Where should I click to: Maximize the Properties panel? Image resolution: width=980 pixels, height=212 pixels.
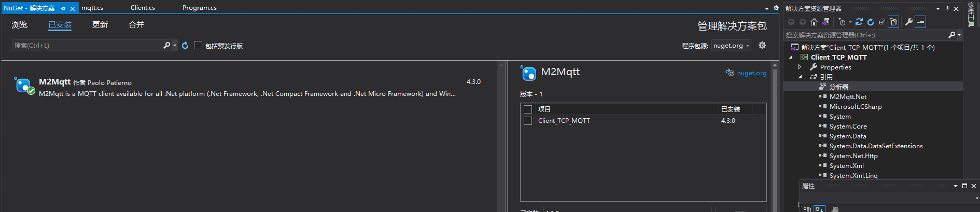[x=964, y=186]
